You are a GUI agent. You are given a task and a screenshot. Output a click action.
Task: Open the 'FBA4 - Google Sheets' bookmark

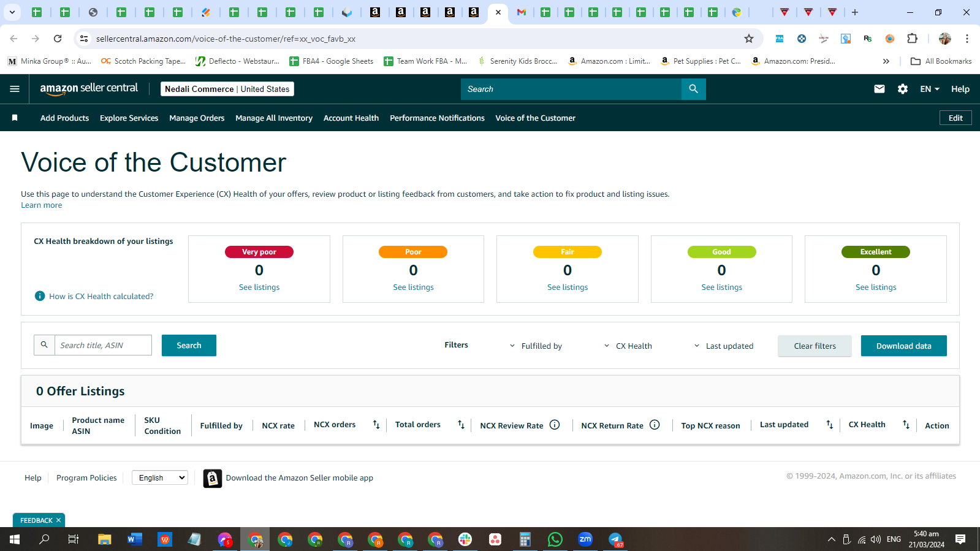point(331,61)
